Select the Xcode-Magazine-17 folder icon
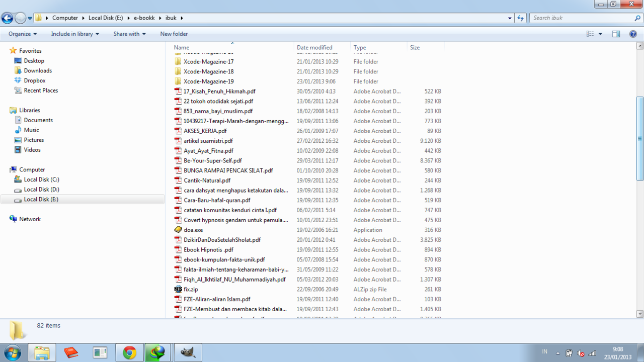644x362 pixels. pos(178,61)
